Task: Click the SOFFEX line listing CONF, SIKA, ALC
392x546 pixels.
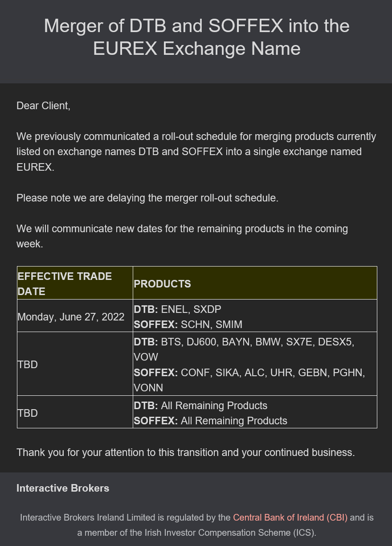Action: click(x=249, y=373)
